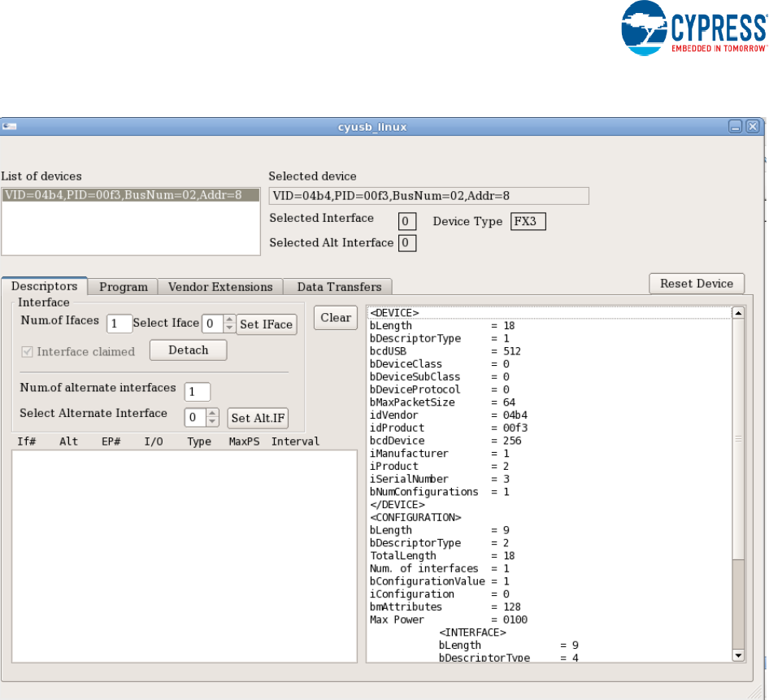This screenshot has height=700, width=769.
Task: Open the Program tab
Action: point(123,287)
